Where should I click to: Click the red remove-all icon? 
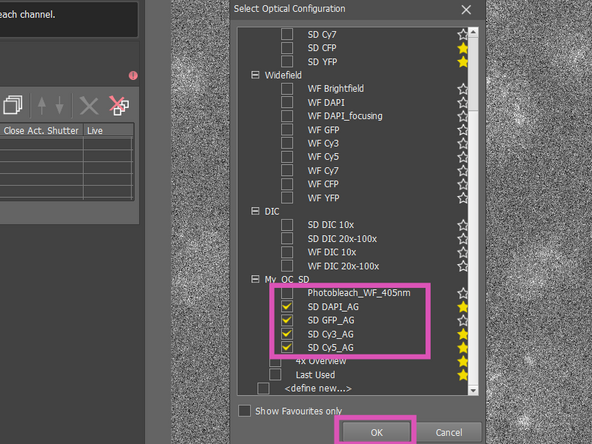(119, 105)
